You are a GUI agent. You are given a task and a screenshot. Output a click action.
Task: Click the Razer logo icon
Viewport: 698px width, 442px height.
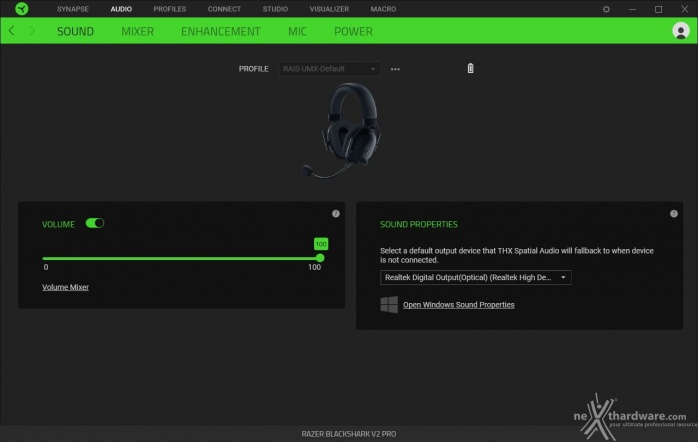pyautogui.click(x=21, y=8)
